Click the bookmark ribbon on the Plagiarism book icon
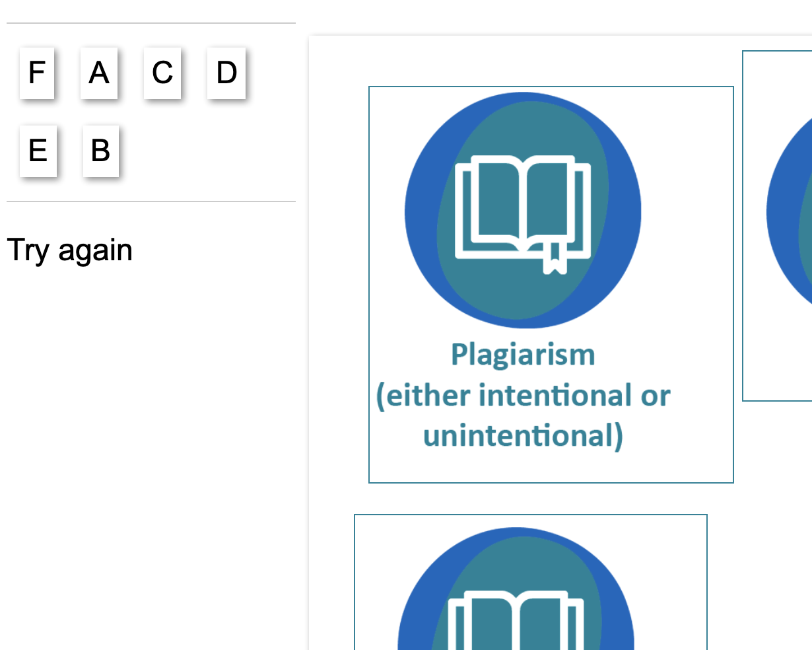The height and width of the screenshot is (650, 812). click(555, 259)
